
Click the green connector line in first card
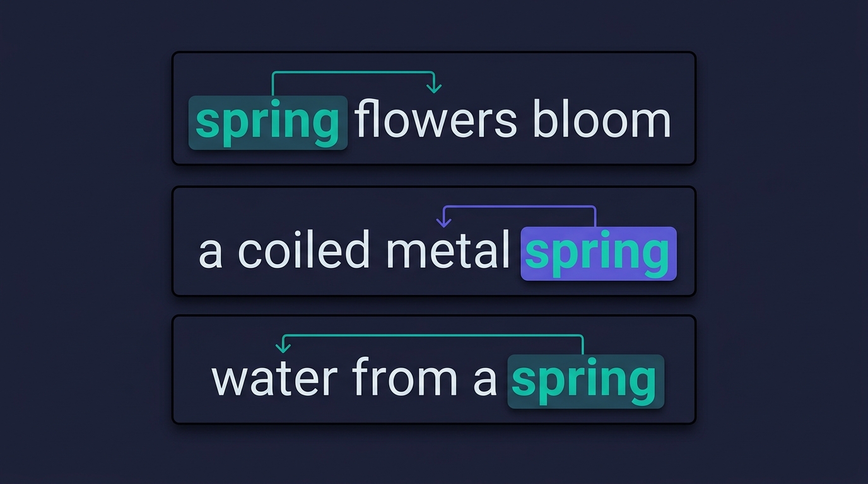(352, 72)
